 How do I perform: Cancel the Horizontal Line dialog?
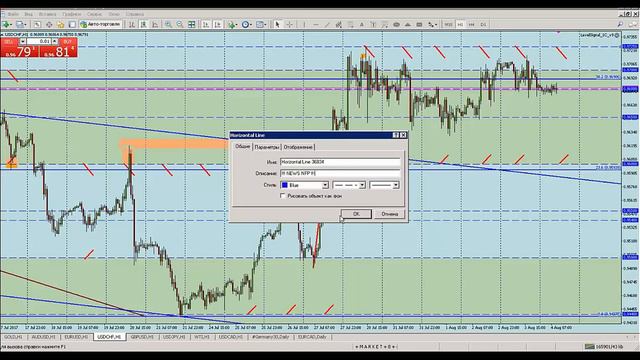tap(389, 214)
